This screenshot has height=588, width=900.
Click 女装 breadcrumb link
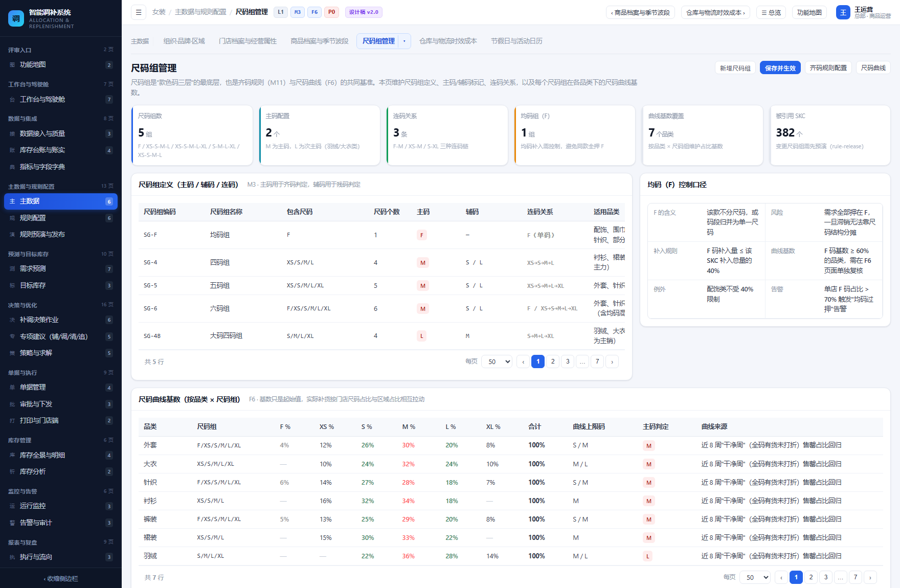159,12
